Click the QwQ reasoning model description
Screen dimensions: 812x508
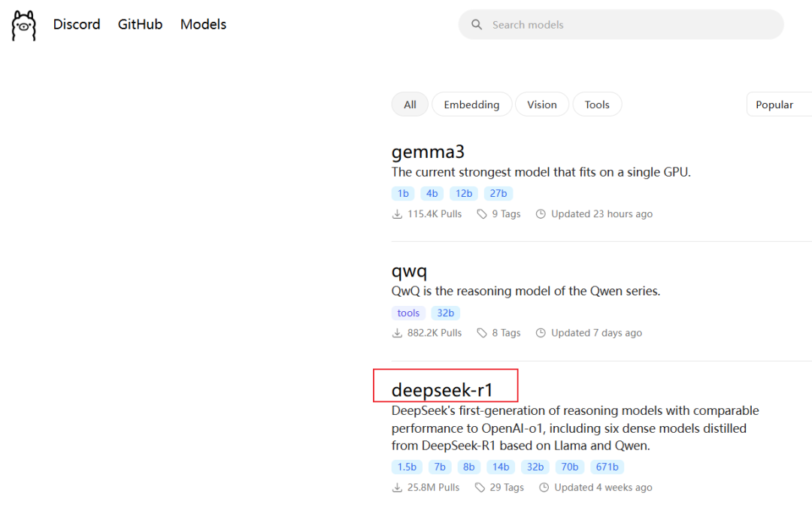(x=526, y=291)
